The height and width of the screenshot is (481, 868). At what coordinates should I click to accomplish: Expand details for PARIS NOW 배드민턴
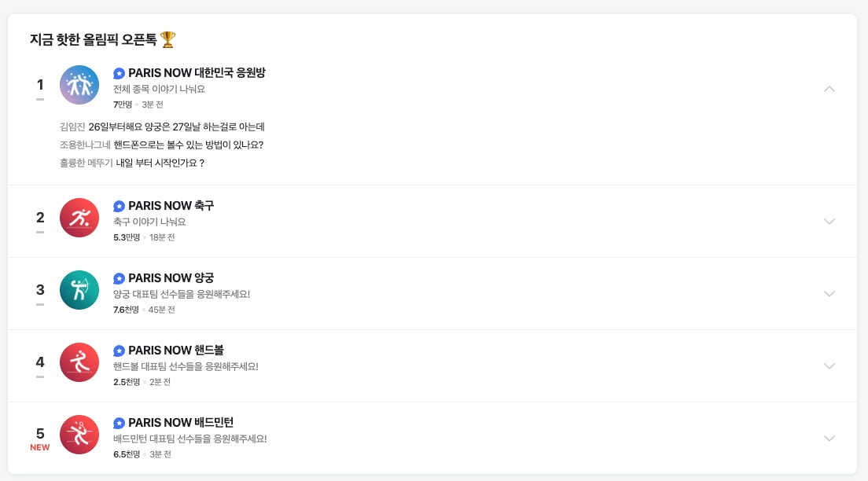coord(829,438)
